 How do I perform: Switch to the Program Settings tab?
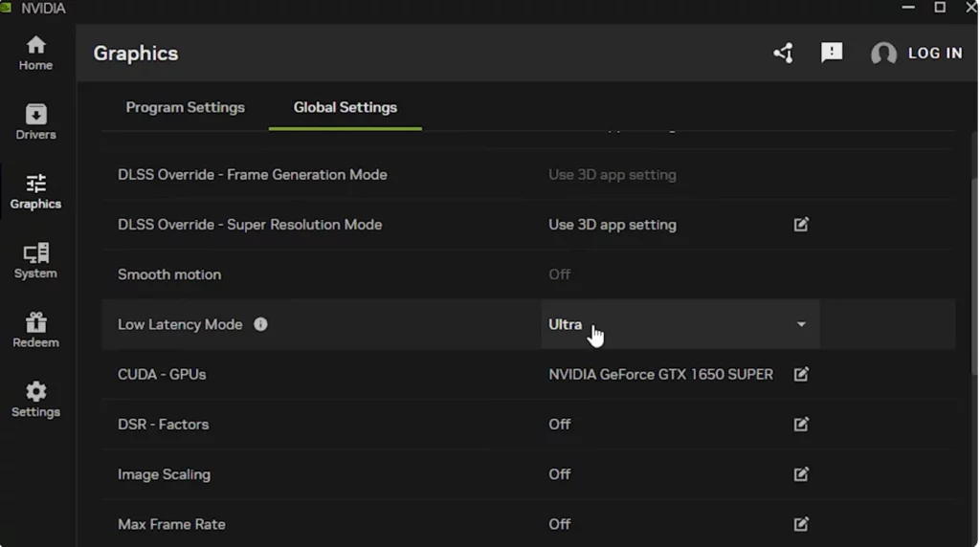pyautogui.click(x=185, y=107)
